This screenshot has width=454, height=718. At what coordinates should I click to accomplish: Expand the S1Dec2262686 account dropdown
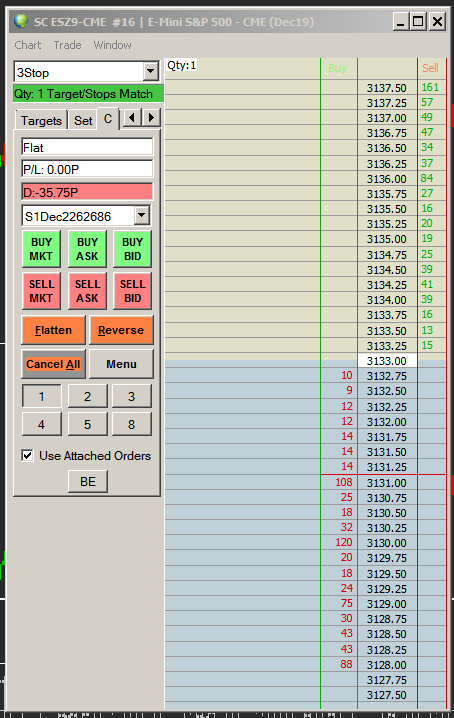coord(142,215)
